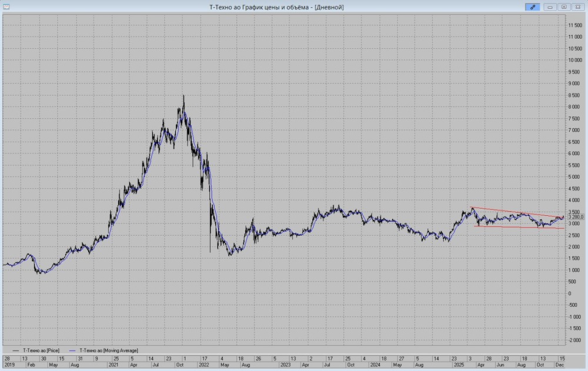Click the -2 000 price axis label
This screenshot has width=588, height=371.
(x=576, y=340)
